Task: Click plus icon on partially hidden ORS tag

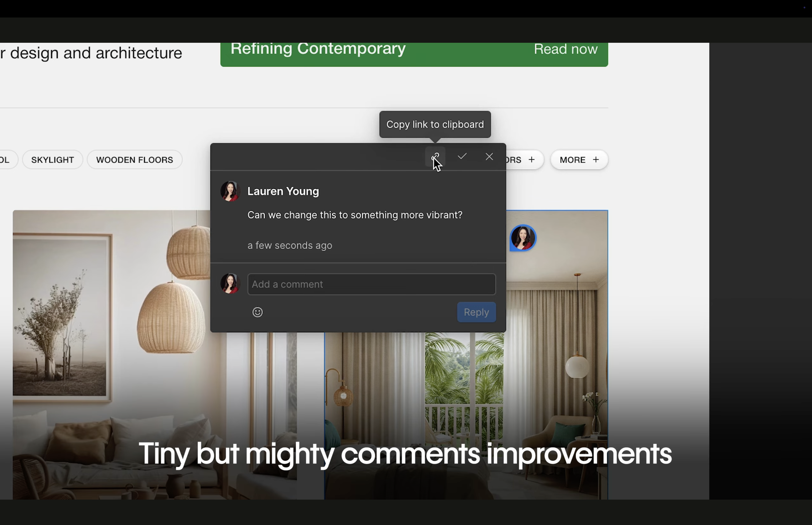Action: pos(532,160)
